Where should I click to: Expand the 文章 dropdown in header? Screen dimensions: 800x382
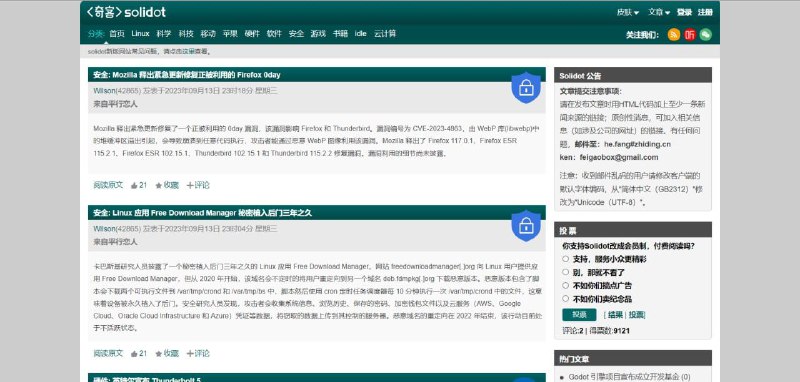click(x=659, y=12)
